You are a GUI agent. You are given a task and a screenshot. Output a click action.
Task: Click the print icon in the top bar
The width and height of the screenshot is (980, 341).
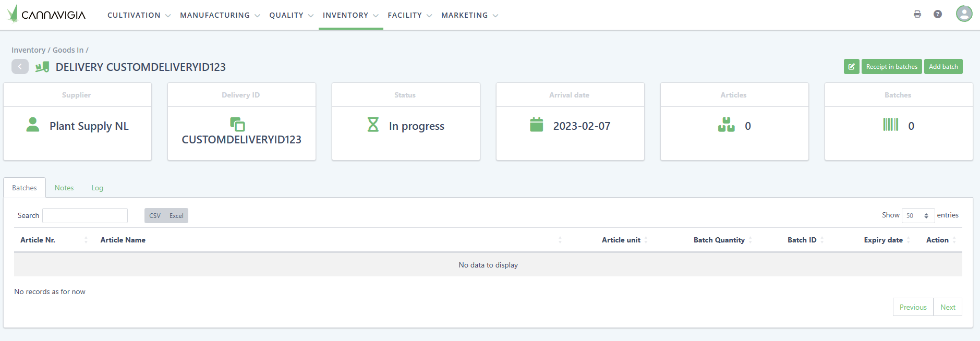tap(917, 14)
